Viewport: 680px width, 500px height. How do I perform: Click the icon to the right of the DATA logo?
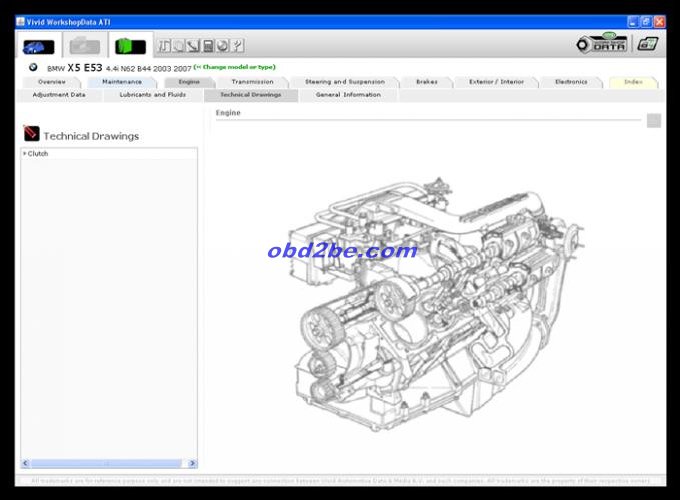[648, 44]
